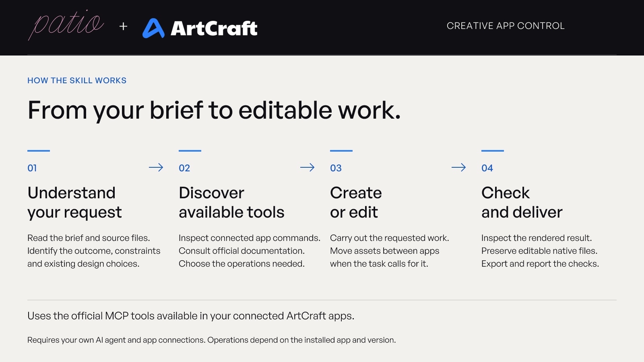Click the line Export and report the checks
The height and width of the screenshot is (362, 644).
point(540,264)
